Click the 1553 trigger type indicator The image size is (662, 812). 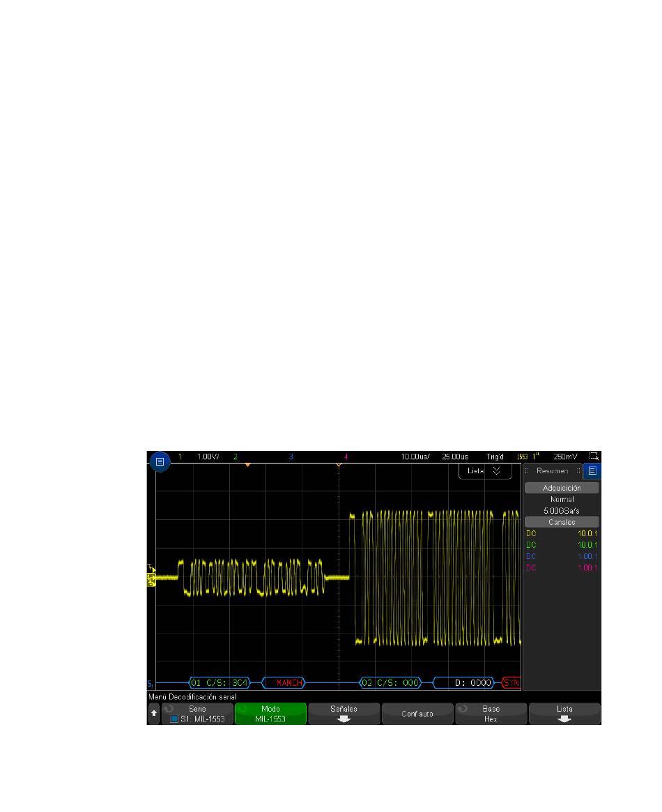pyautogui.click(x=522, y=457)
